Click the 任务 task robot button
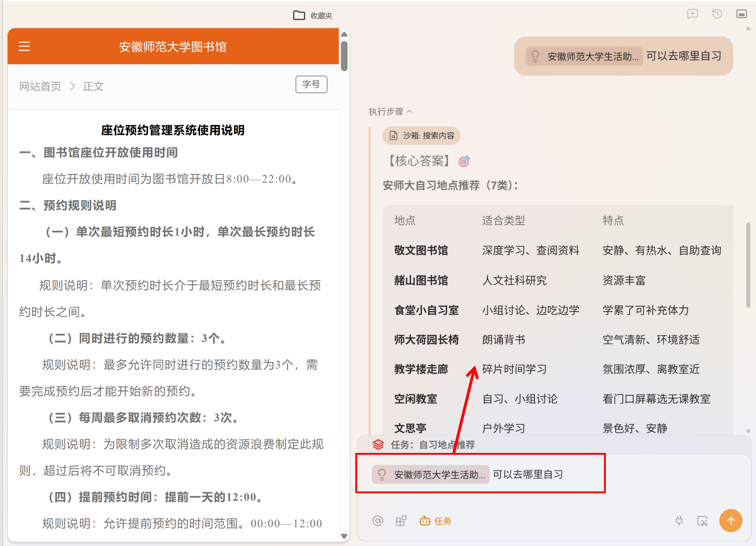This screenshot has width=756, height=546. click(435, 521)
